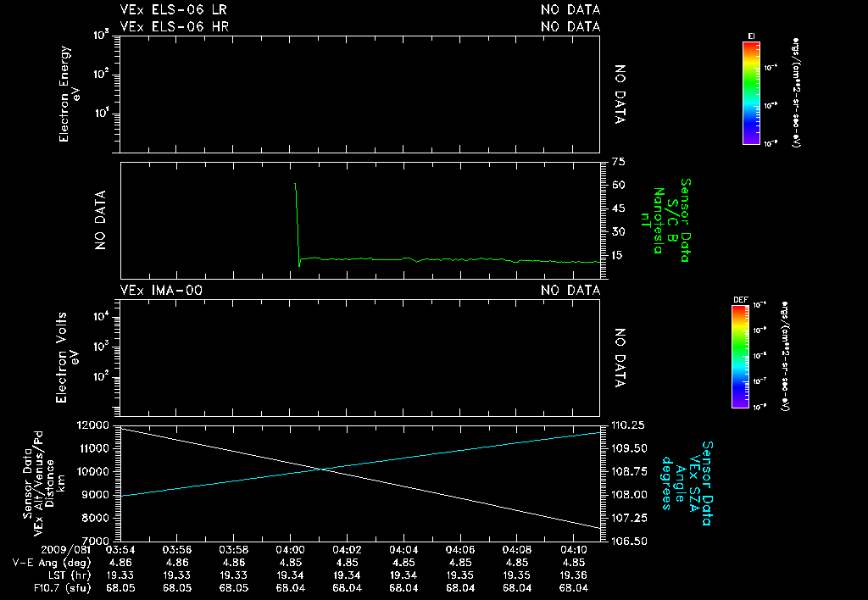Click the '75' nanotesla tick label
The width and height of the screenshot is (868, 600).
[618, 162]
